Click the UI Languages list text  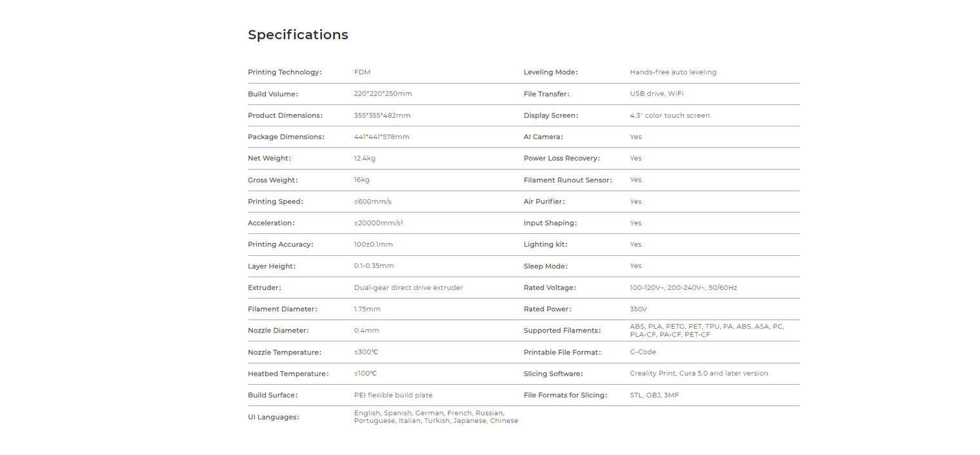point(435,417)
